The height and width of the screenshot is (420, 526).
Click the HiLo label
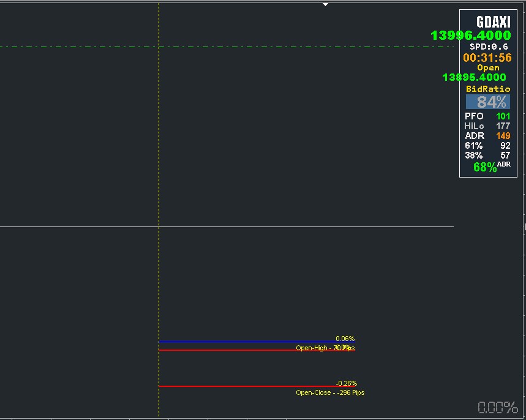(x=474, y=126)
